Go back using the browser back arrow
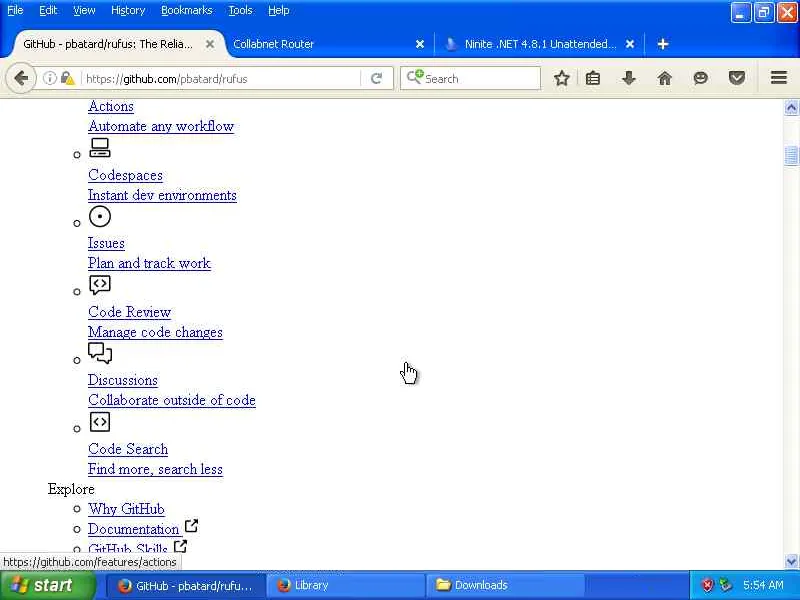The height and width of the screenshot is (600, 800). tap(21, 79)
